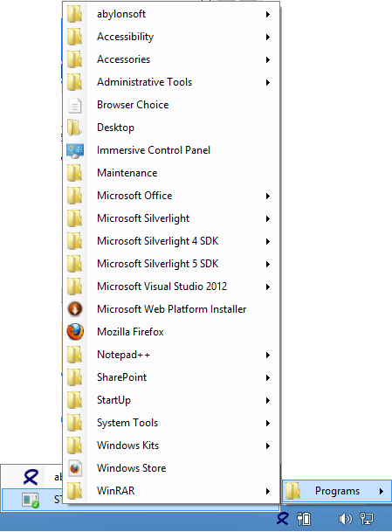Expand the Administrative Tools submenu arrow
Image resolution: width=392 pixels, height=532 pixels.
coord(268,82)
